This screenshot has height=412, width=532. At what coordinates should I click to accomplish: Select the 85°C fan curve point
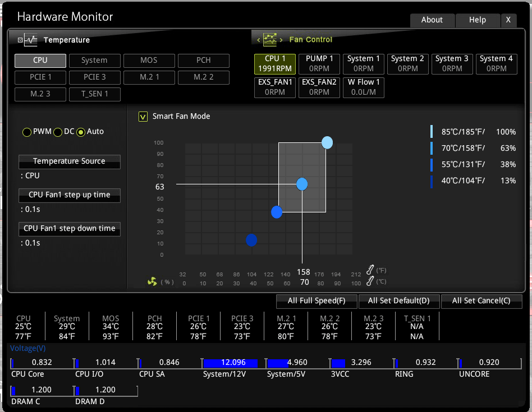327,142
